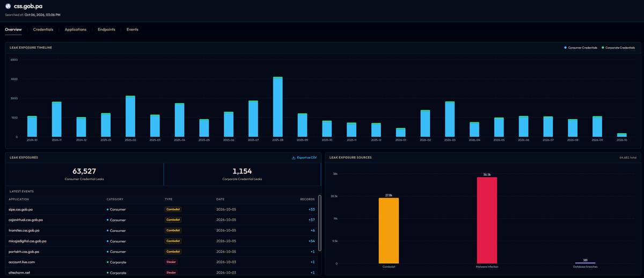The height and width of the screenshot is (278, 644).
Task: Open the account.live.com event row
Action: 162,262
